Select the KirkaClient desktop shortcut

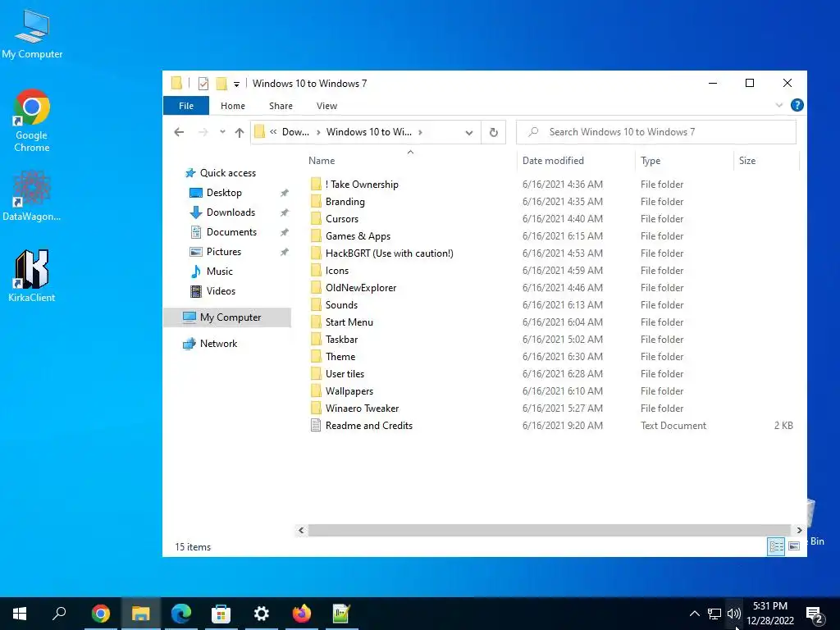pyautogui.click(x=32, y=276)
